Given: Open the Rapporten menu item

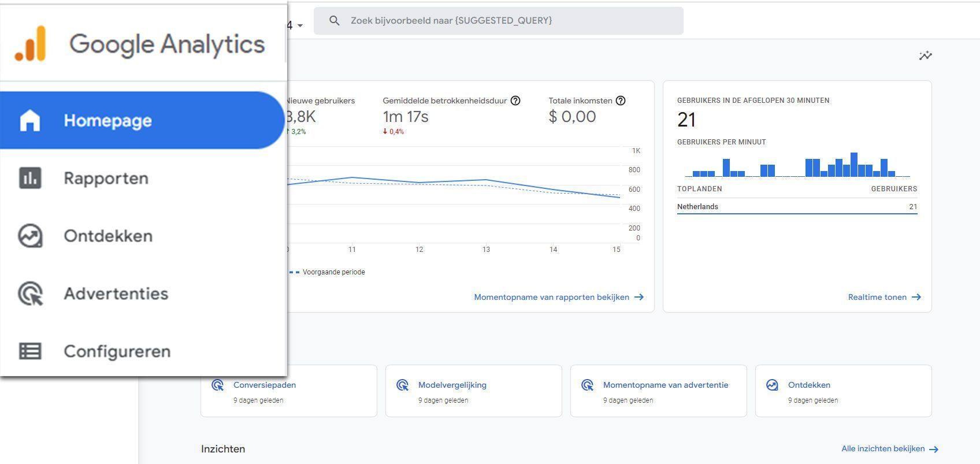Looking at the screenshot, I should [142, 178].
